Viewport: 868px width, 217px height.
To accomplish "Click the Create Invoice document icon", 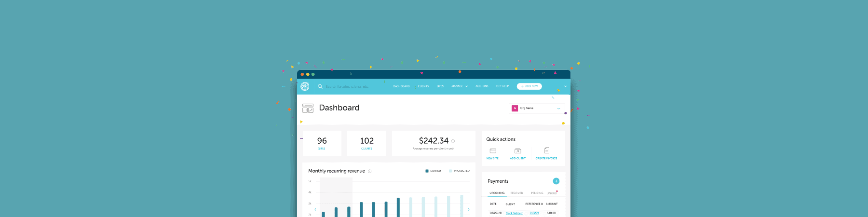I will coord(547,150).
